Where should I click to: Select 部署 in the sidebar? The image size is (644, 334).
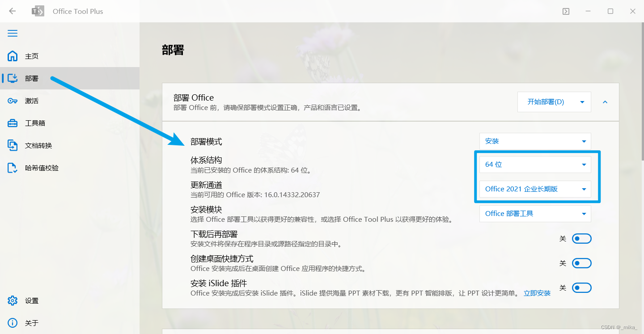(x=70, y=78)
